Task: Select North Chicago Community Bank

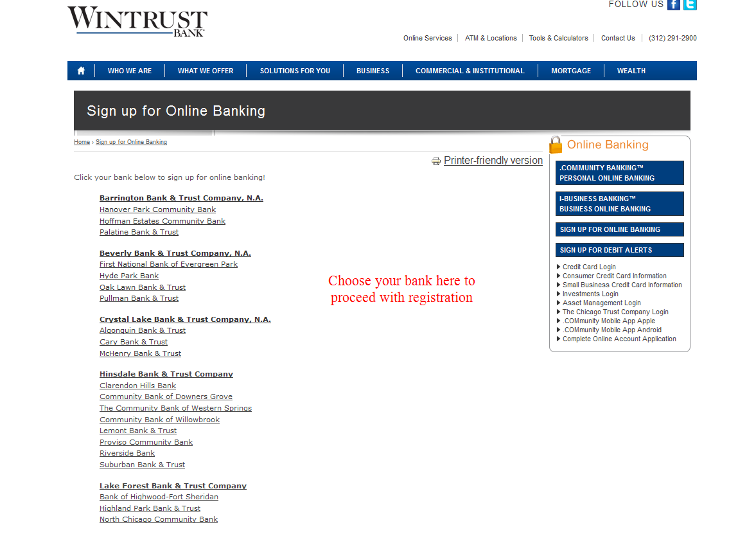Action: (159, 519)
